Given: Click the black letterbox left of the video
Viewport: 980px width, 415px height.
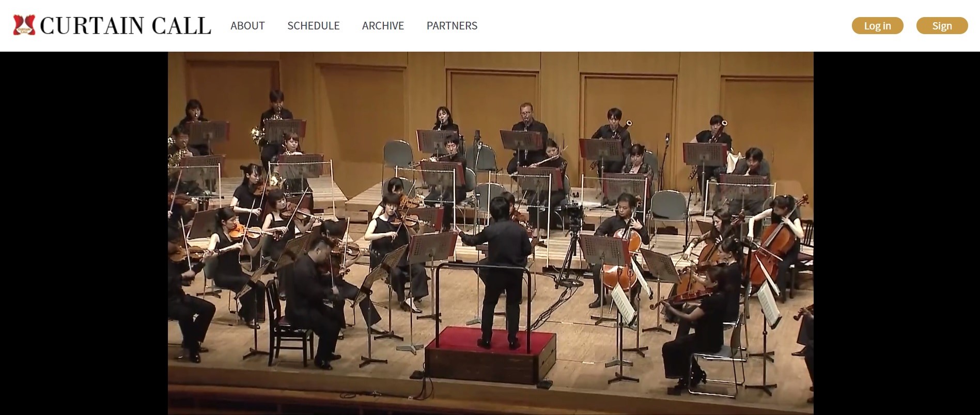Looking at the screenshot, I should 84,233.
